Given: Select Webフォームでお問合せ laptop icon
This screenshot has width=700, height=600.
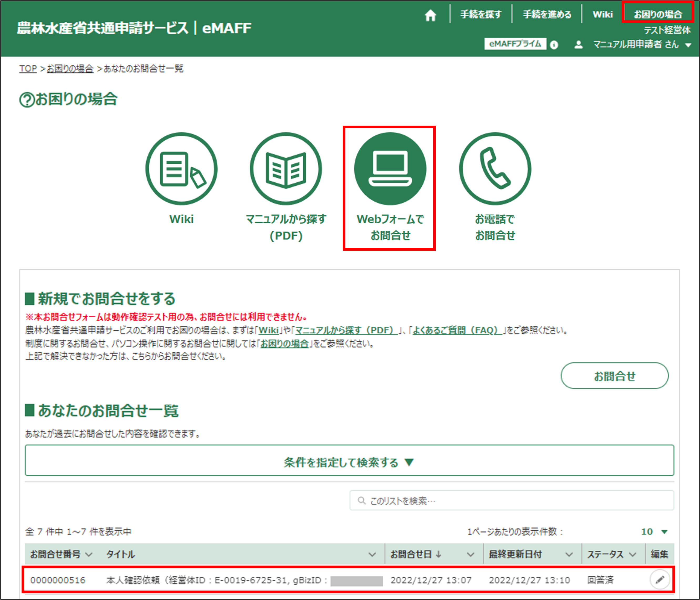Looking at the screenshot, I should (390, 168).
